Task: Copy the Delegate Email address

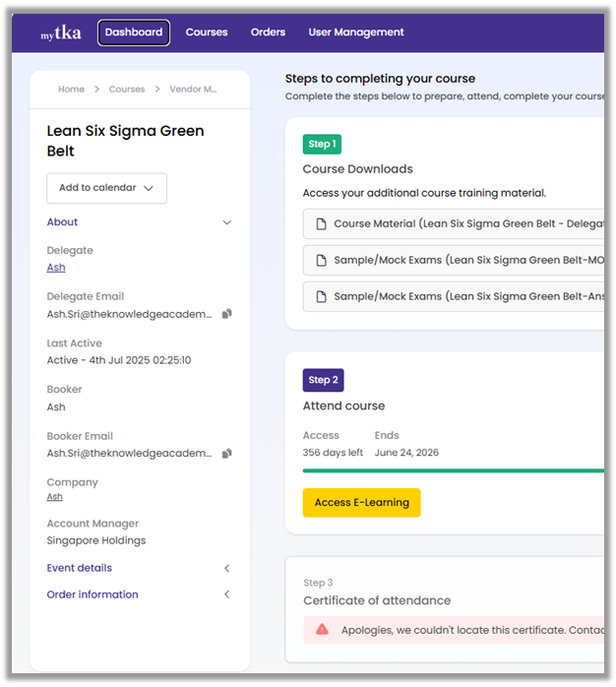Action: tap(227, 314)
